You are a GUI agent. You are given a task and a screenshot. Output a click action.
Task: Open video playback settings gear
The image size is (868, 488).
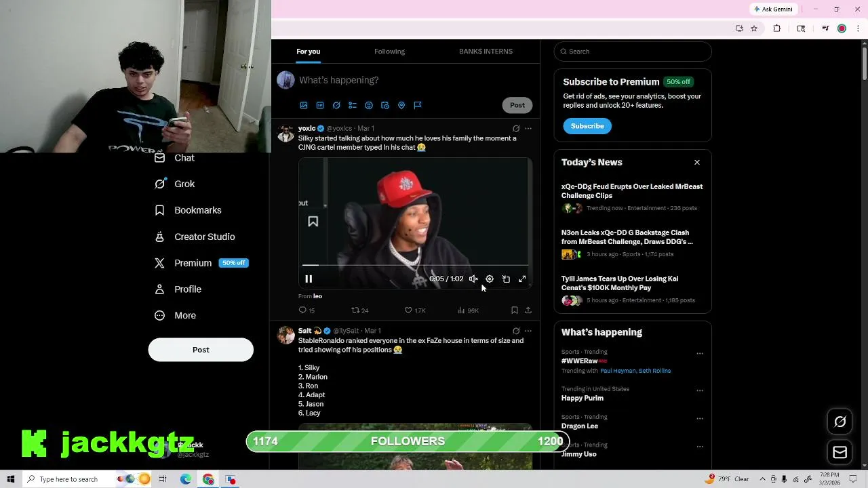[490, 279]
